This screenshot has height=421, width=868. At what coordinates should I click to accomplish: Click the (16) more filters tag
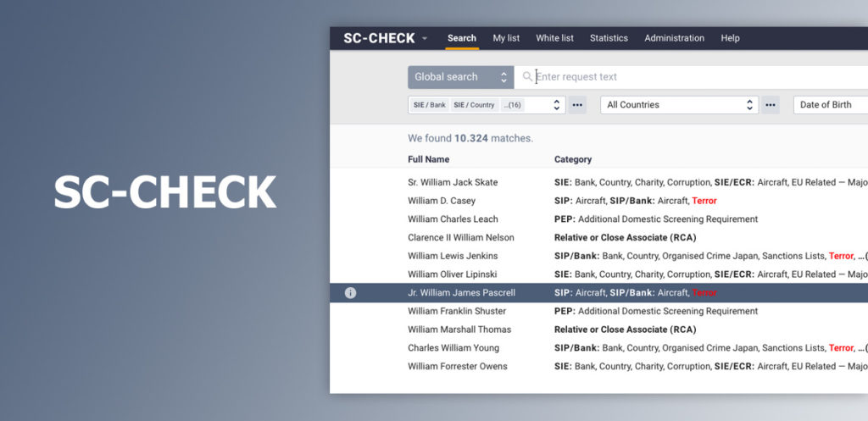(x=512, y=105)
